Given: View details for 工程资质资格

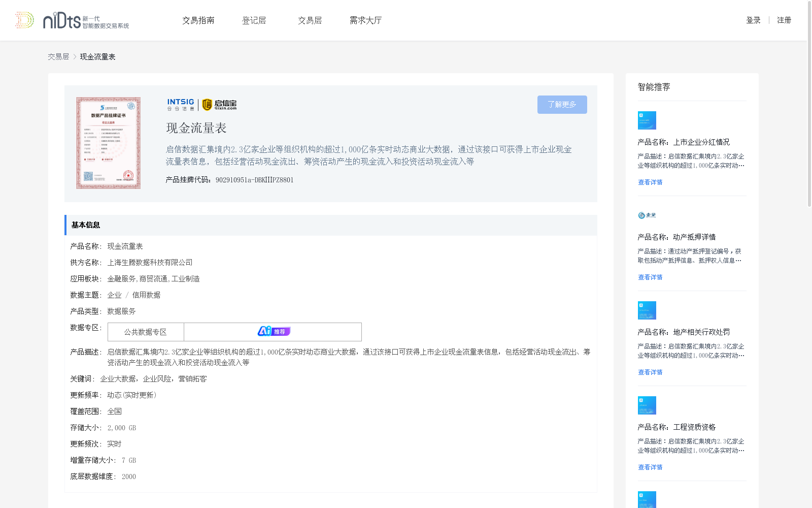Looking at the screenshot, I should tap(650, 467).
